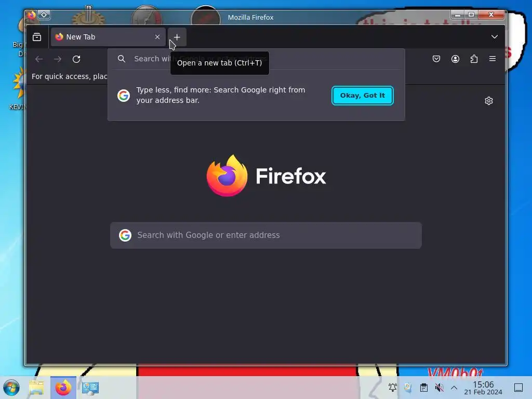Viewport: 532px width, 399px height.
Task: Minimize the Mozilla Firefox window
Action: click(x=457, y=15)
